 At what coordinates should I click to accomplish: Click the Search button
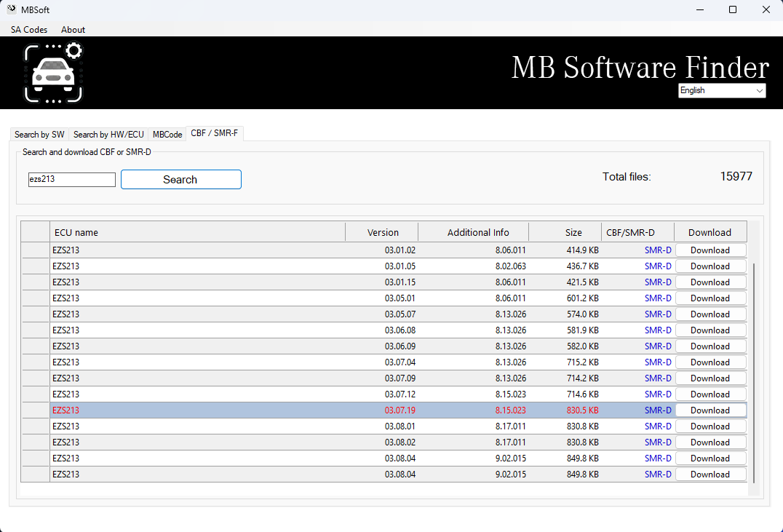coord(180,179)
